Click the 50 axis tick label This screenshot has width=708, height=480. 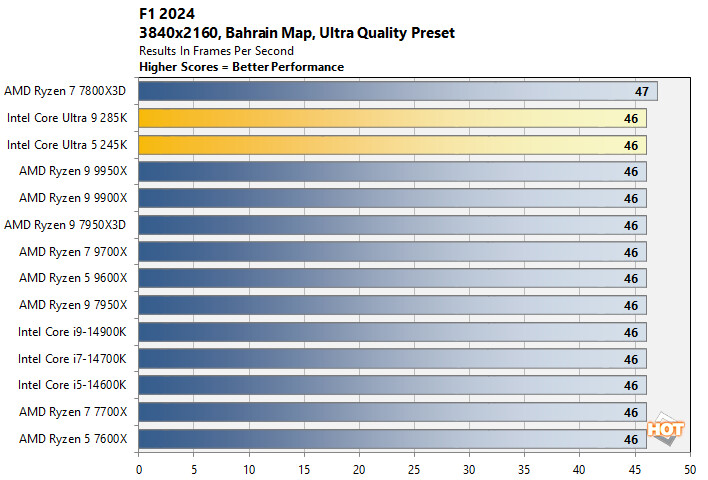pyautogui.click(x=689, y=470)
